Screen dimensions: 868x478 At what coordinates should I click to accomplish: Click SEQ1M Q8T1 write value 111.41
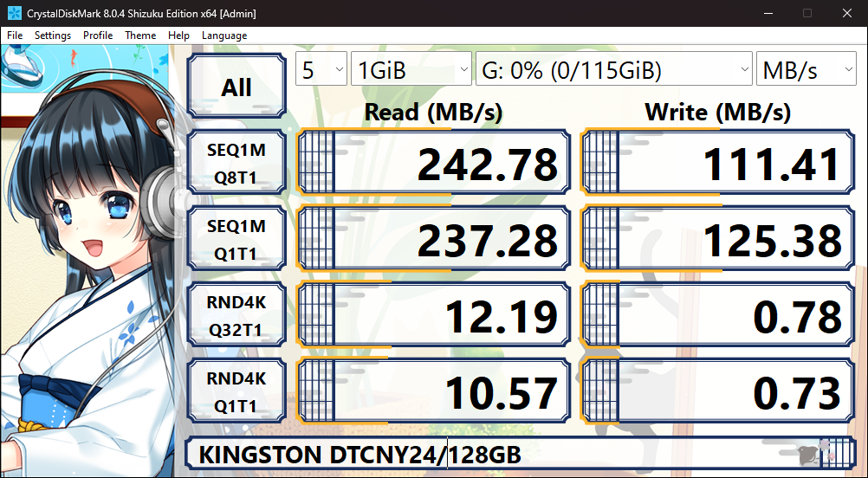tap(718, 163)
